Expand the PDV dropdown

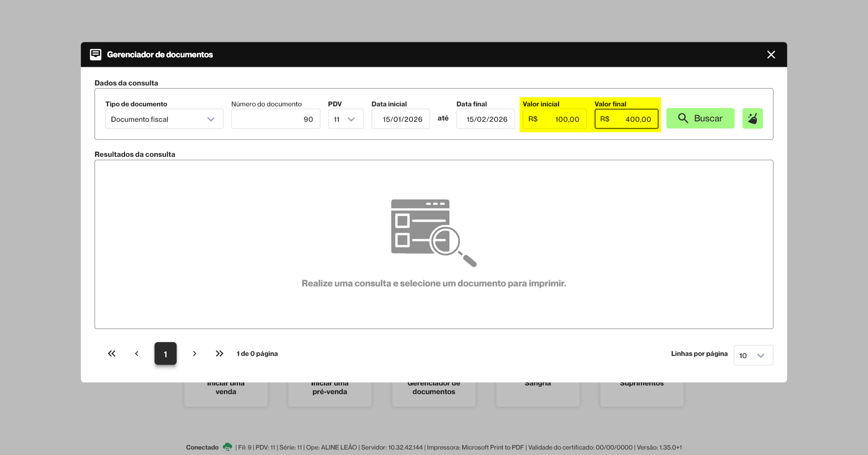(345, 119)
